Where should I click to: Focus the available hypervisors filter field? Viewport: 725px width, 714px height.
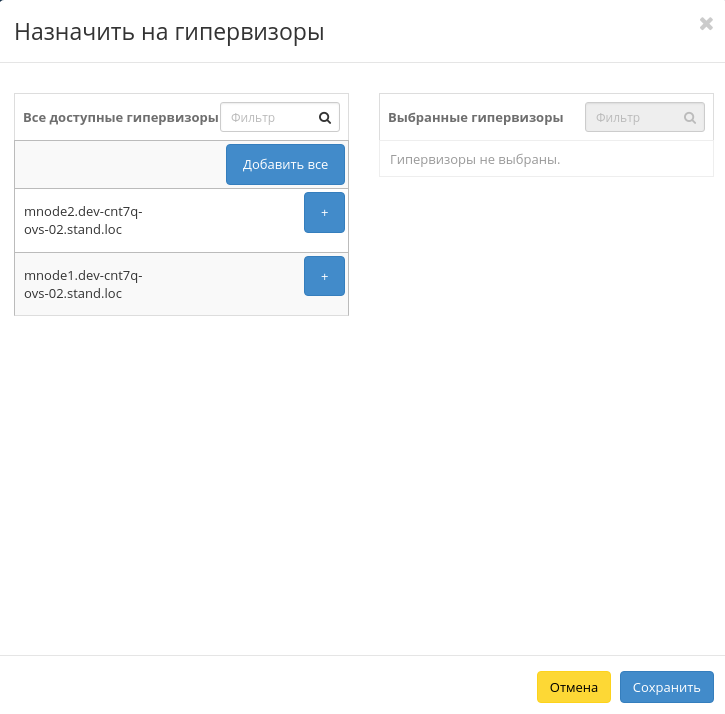click(x=270, y=117)
